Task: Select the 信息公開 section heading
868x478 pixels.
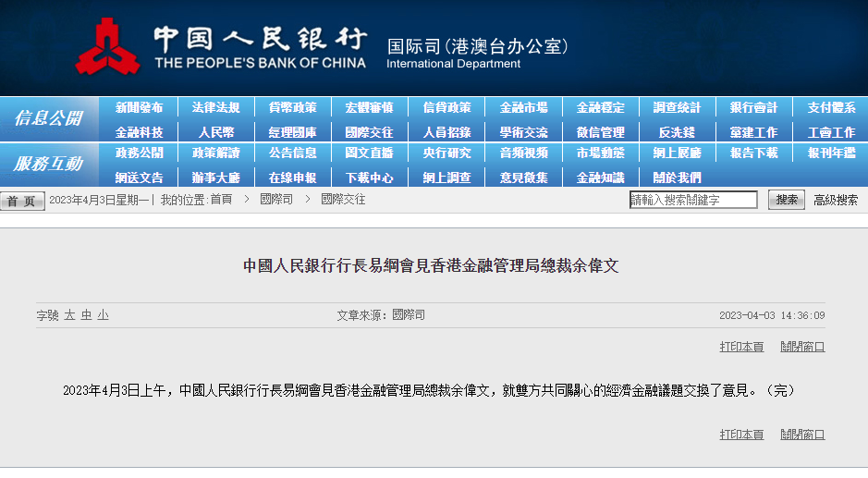Action: (48, 118)
